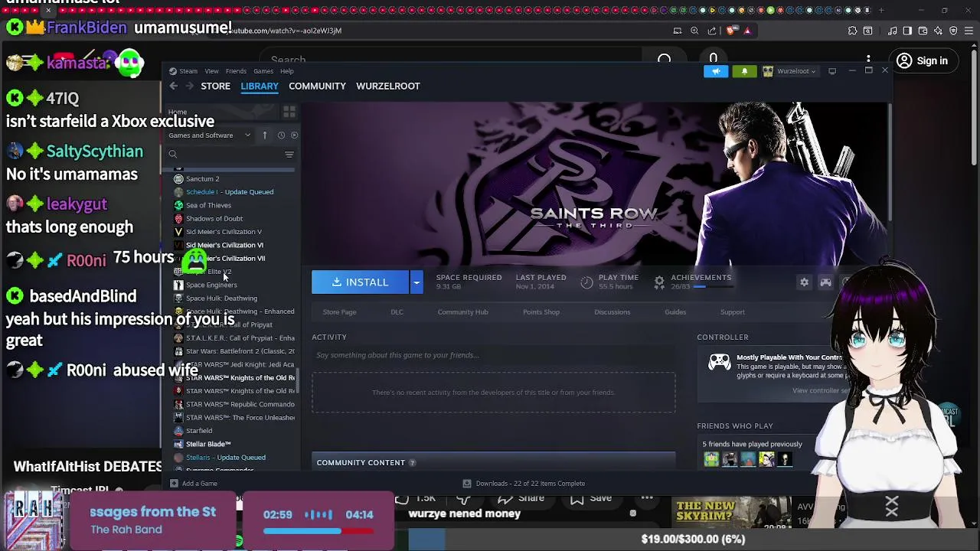The width and height of the screenshot is (980, 551).
Task: Open browser hamburger main menu
Action: (969, 31)
